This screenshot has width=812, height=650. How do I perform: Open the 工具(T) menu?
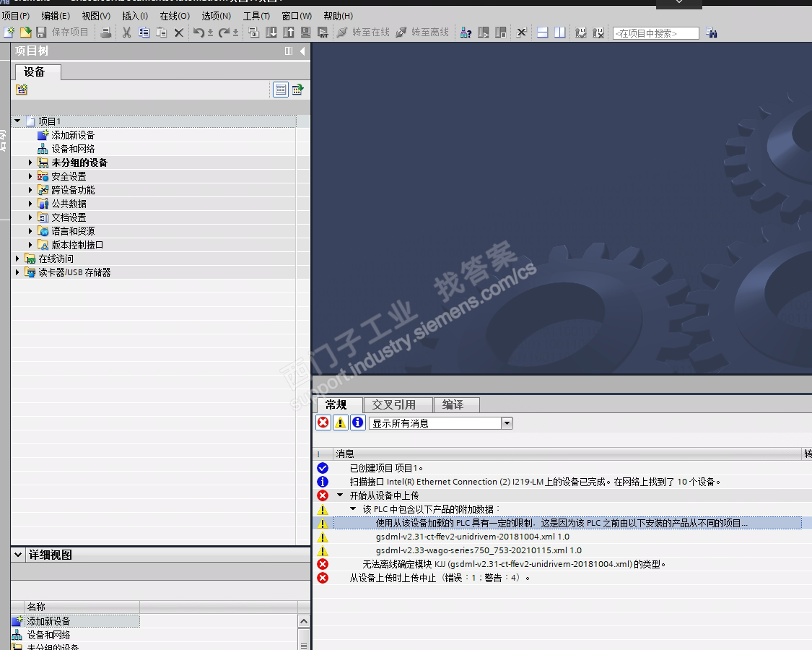256,16
